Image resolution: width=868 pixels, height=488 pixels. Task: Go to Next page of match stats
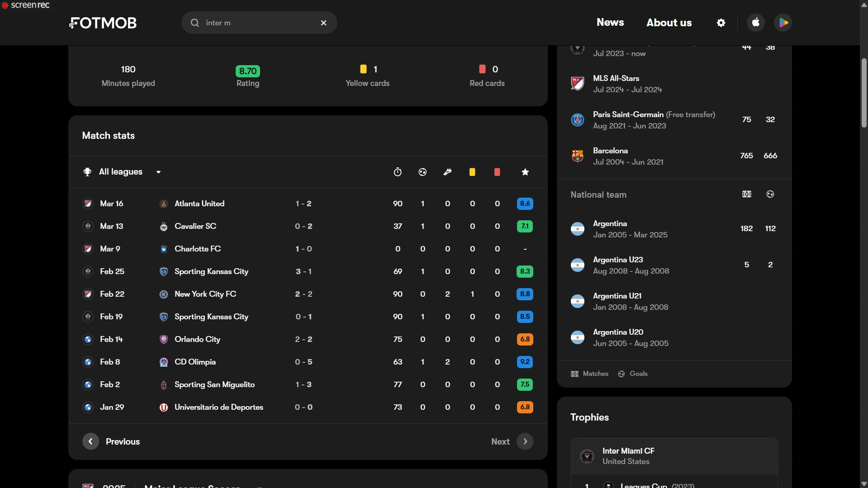click(x=512, y=441)
